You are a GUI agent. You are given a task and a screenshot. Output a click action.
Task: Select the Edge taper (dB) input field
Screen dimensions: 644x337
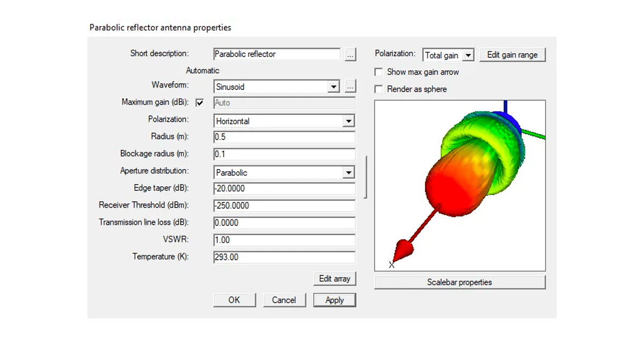click(284, 188)
